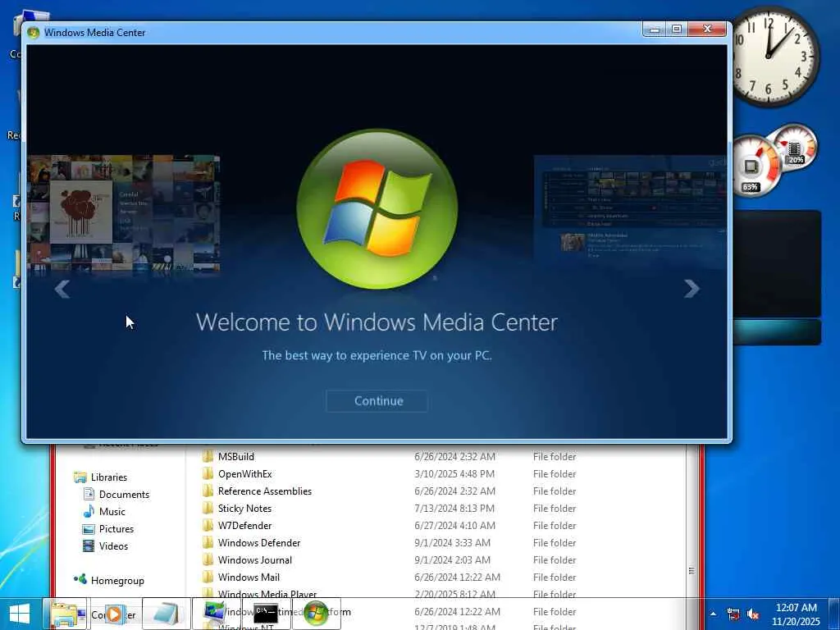
Task: Select the Windows Mail folder name
Action: tap(249, 577)
